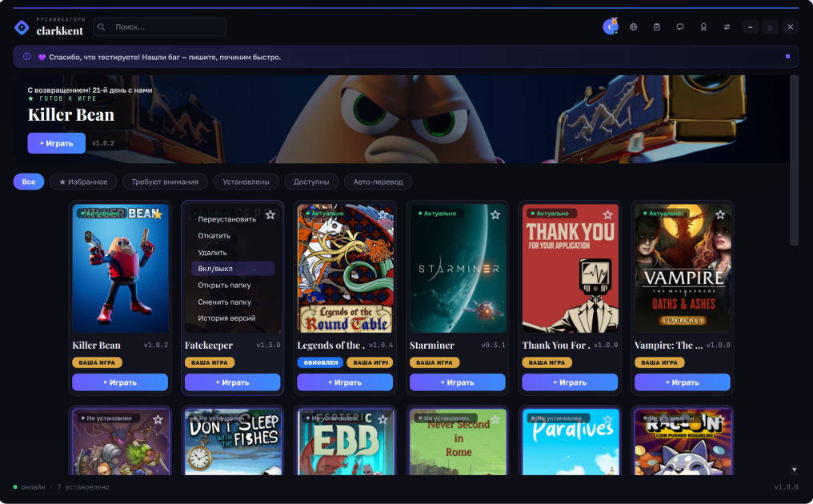The image size is (813, 504).
Task: Select the Все filter tab
Action: coord(29,182)
